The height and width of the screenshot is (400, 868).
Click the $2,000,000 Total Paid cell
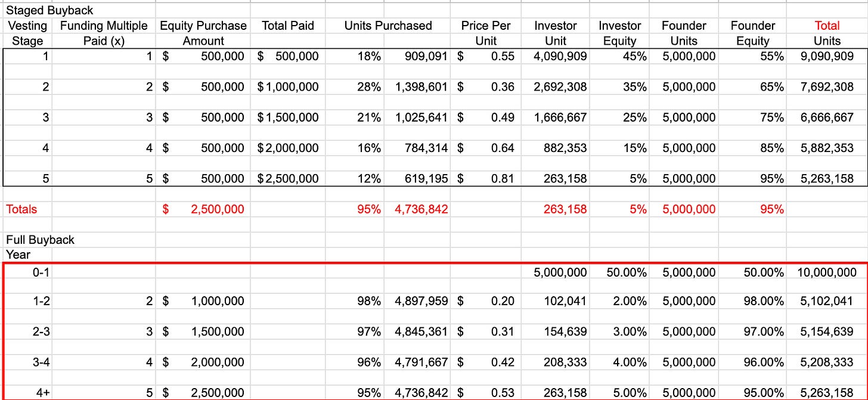(x=288, y=148)
